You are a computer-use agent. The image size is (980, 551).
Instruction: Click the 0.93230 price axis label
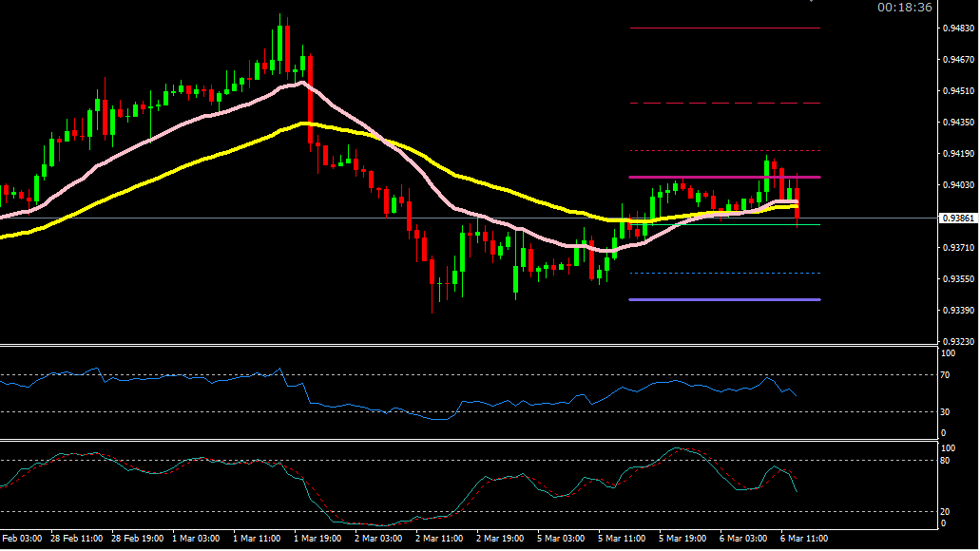(x=958, y=341)
